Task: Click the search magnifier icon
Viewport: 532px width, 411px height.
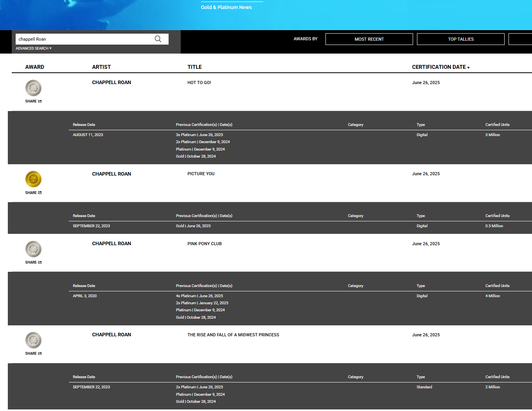Action: [158, 39]
